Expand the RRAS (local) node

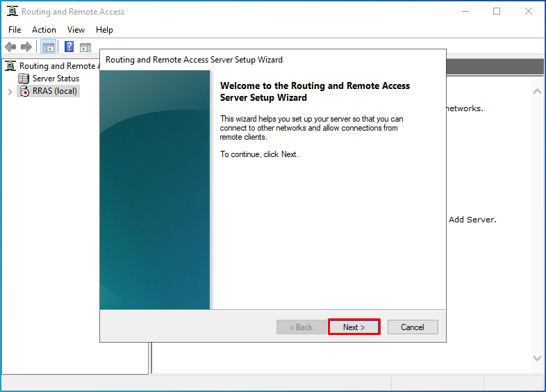[x=10, y=92]
